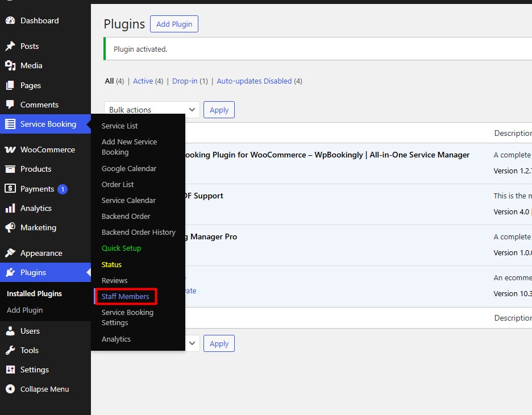Open Media via its sidebar icon
The height and width of the screenshot is (415, 532).
click(x=10, y=65)
